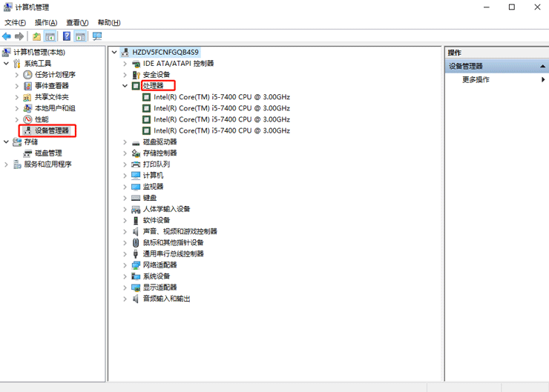Expand the 系统设备 node
This screenshot has height=392, width=549.
pyautogui.click(x=125, y=276)
